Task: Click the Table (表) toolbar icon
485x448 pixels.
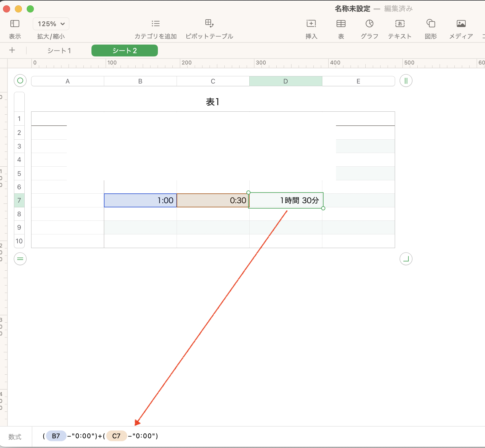Action: pyautogui.click(x=341, y=23)
